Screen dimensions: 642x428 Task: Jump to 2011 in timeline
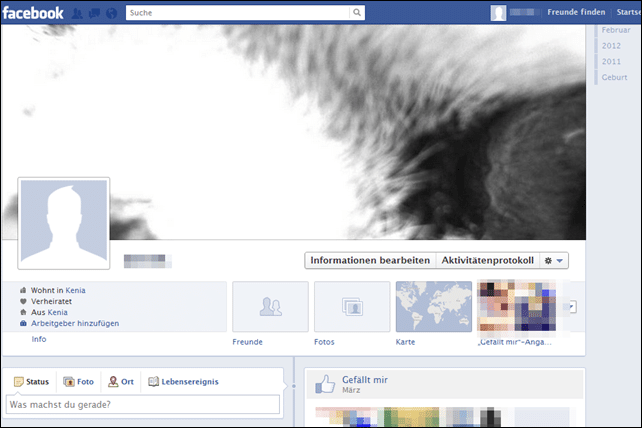pyautogui.click(x=611, y=61)
